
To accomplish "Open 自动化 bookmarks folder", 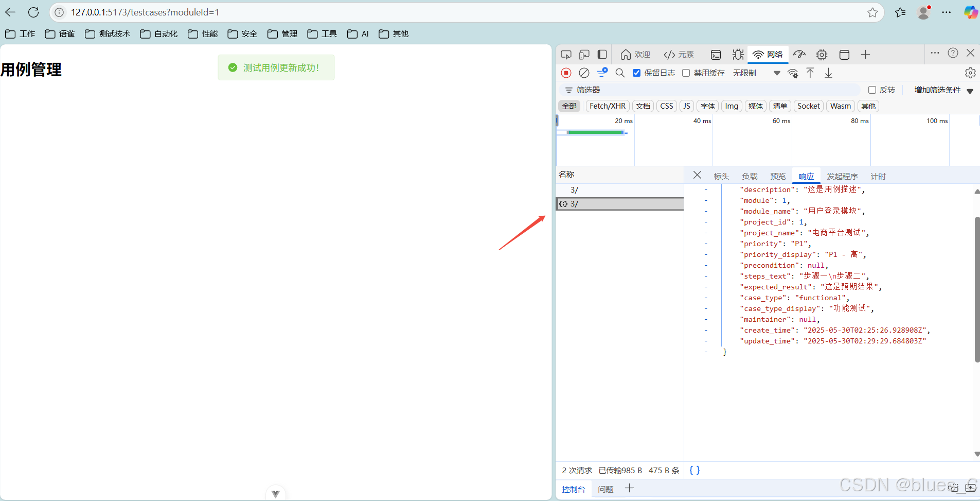I will (159, 34).
